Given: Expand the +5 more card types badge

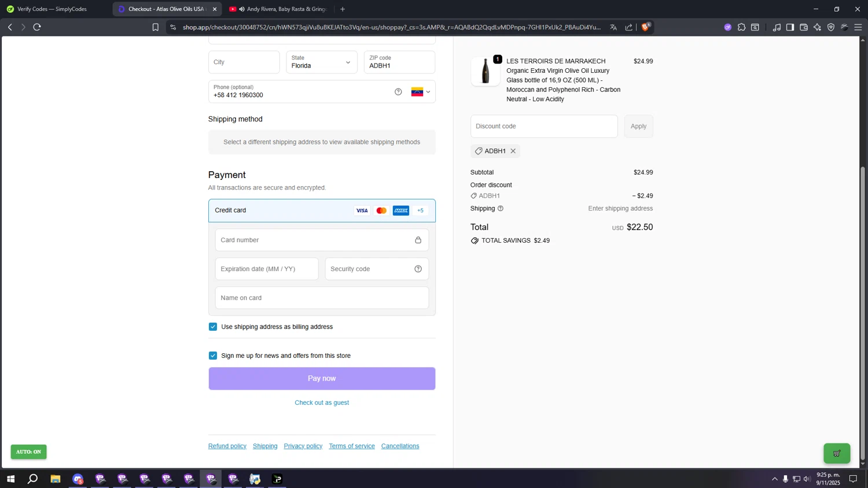Looking at the screenshot, I should (x=421, y=210).
